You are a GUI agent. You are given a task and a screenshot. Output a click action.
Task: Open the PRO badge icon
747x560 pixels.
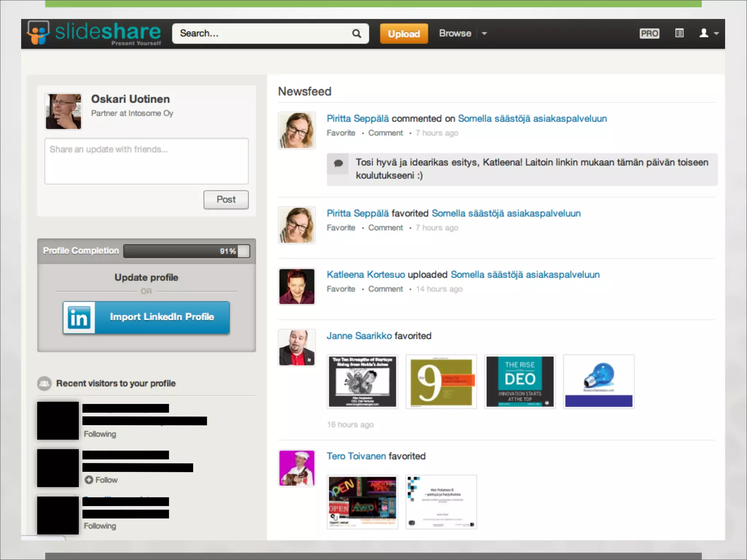click(649, 34)
